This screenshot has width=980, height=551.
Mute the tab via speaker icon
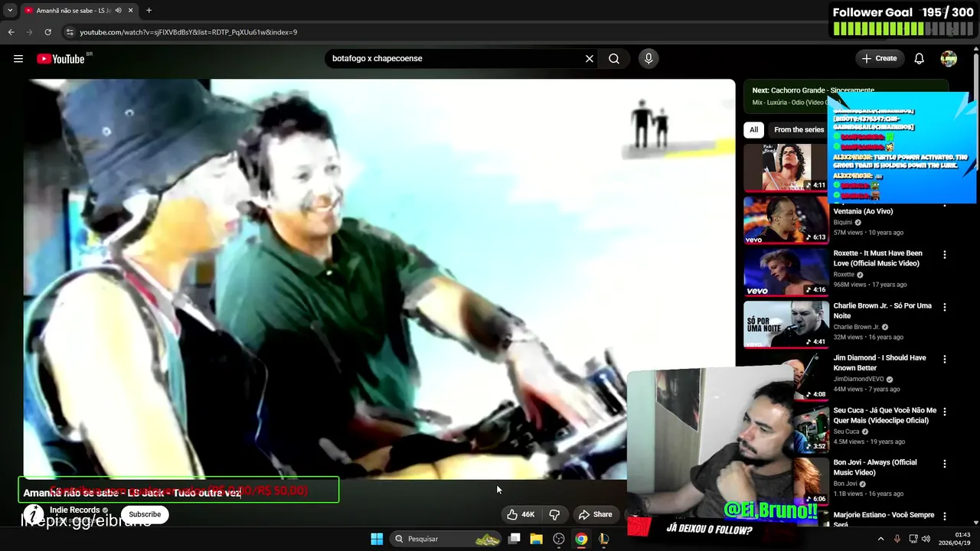(118, 11)
